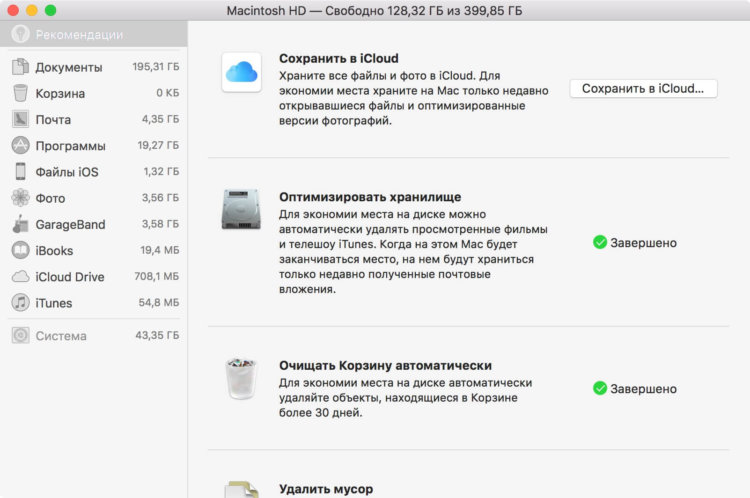Screen dimensions: 750x498
Task: Click the Очищать Корзину автоматически heading
Action: point(386,365)
